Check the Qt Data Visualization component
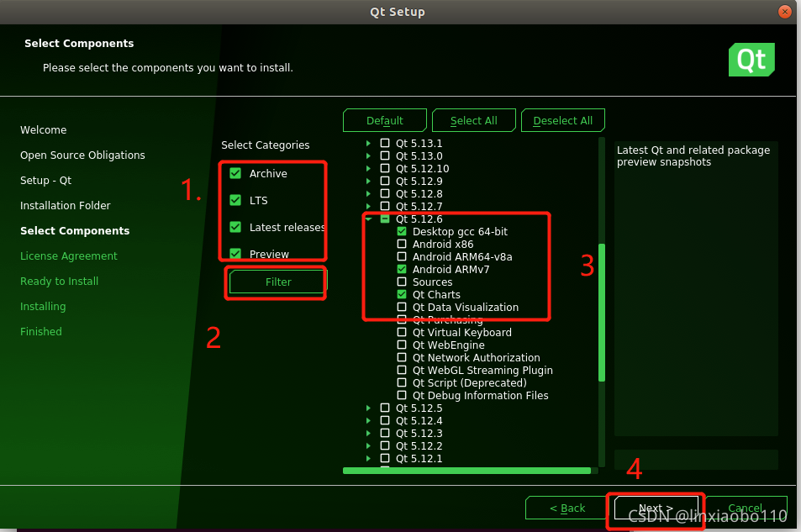801x532 pixels. (x=402, y=307)
